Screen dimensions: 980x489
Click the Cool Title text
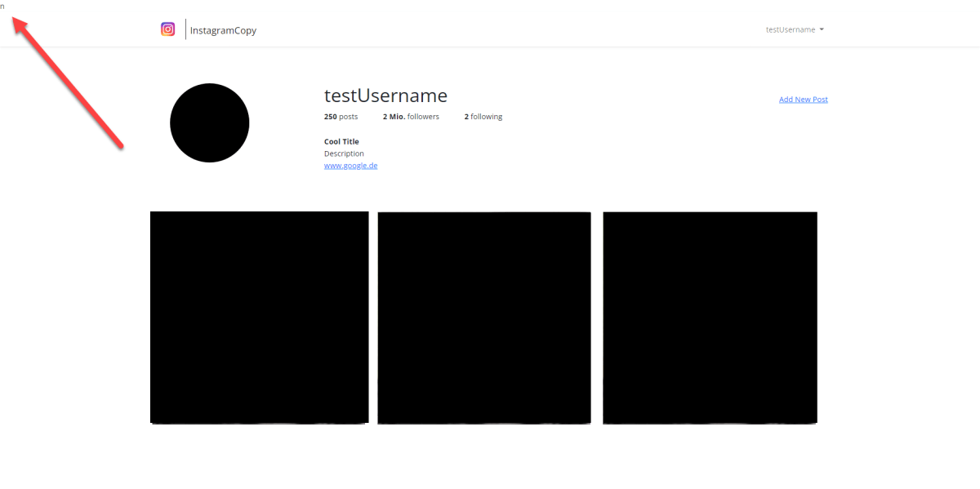341,140
